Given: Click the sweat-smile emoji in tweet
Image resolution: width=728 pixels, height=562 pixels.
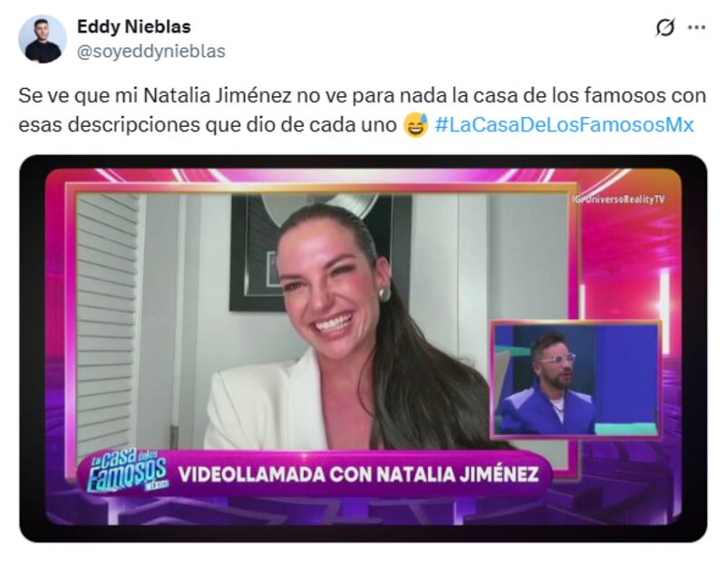Looking at the screenshot, I should click(415, 125).
